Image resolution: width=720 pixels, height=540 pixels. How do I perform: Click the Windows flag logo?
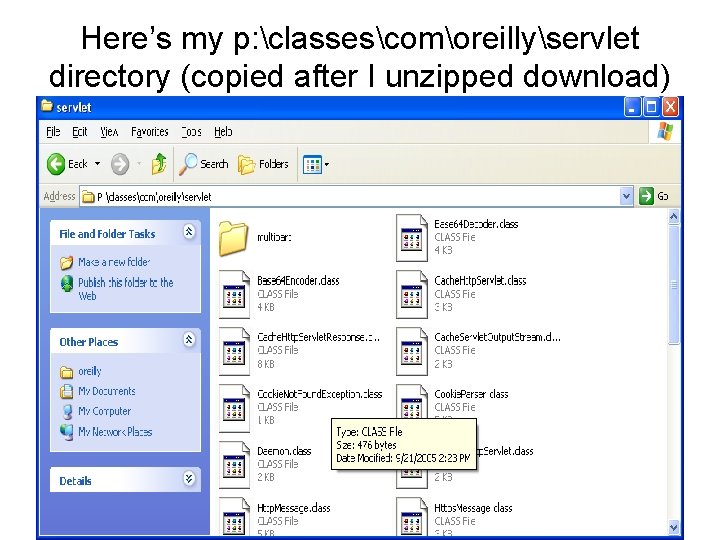(665, 132)
